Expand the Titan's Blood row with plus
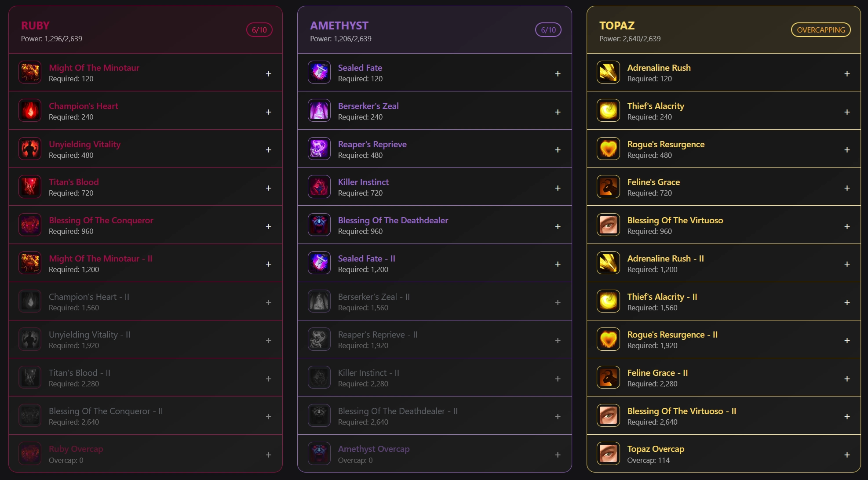868x480 pixels. 269,188
